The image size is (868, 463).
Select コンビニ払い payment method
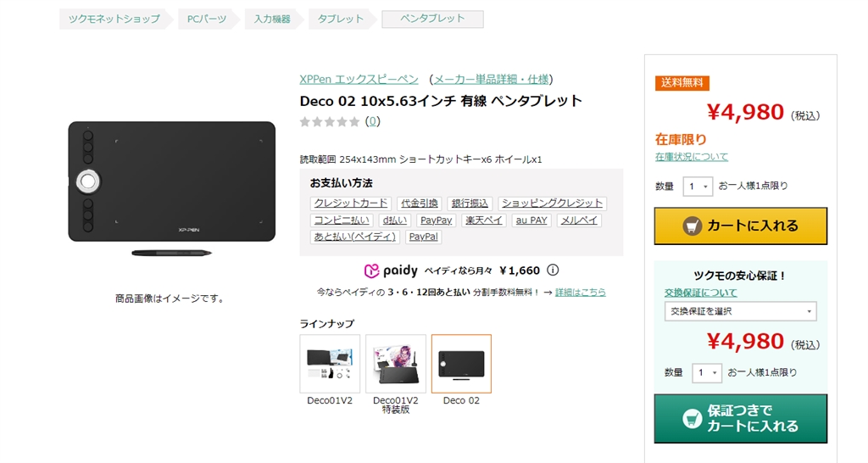pyautogui.click(x=342, y=220)
